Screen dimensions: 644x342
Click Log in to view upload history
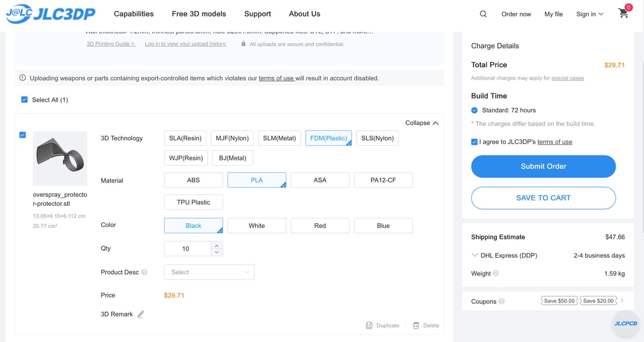pos(186,44)
